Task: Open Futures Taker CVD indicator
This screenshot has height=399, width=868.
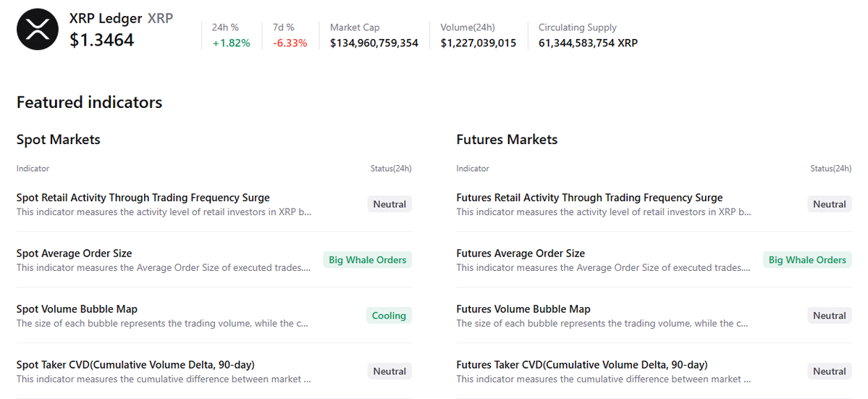Action: tap(582, 365)
